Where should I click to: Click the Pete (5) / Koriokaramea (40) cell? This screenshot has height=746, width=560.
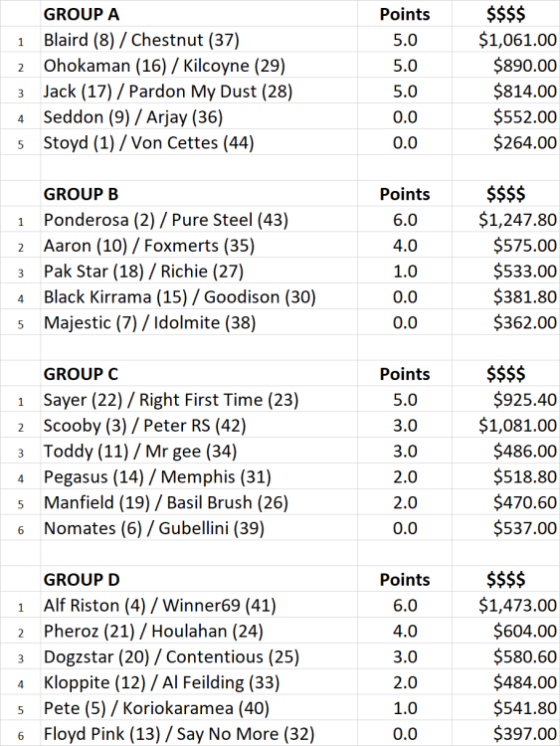click(x=199, y=707)
